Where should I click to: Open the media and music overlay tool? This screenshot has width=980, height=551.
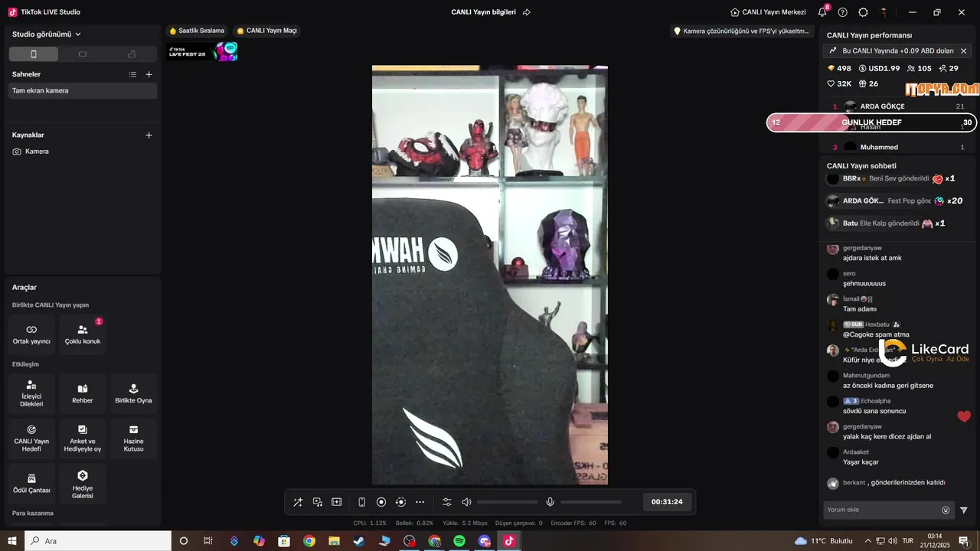point(318,502)
